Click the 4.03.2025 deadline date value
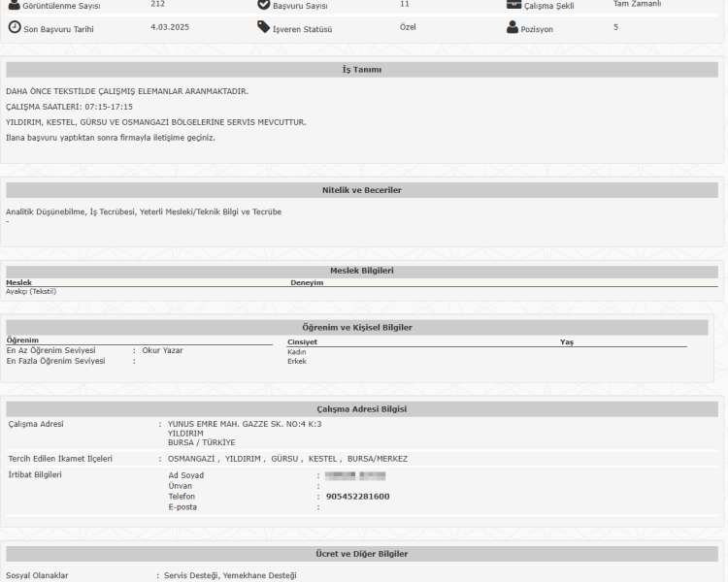Viewport: 728px width, 582px height. (170, 27)
